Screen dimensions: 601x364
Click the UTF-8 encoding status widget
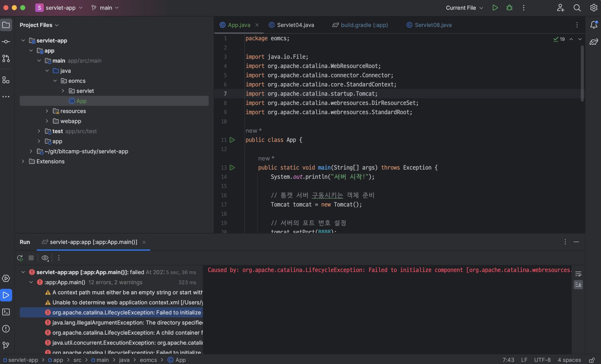542,360
